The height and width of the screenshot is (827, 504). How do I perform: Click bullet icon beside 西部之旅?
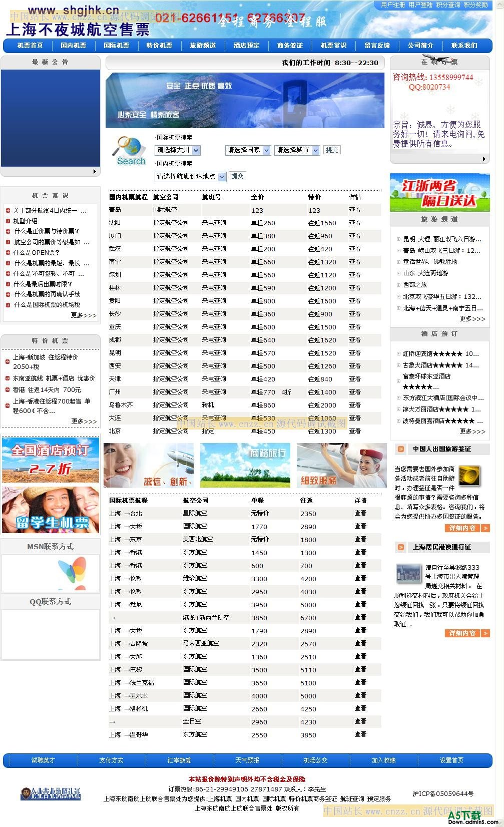pyautogui.click(x=398, y=285)
